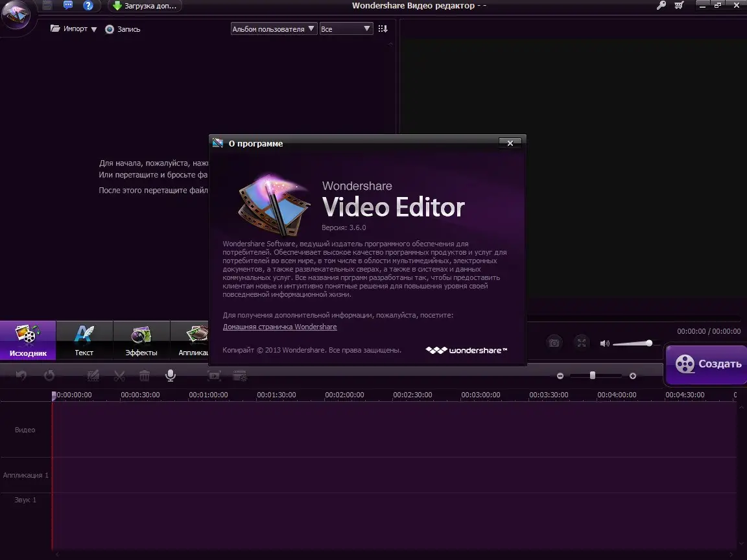Viewport: 747px width, 560px height.
Task: Adjust the preview volume slider
Action: pyautogui.click(x=635, y=344)
